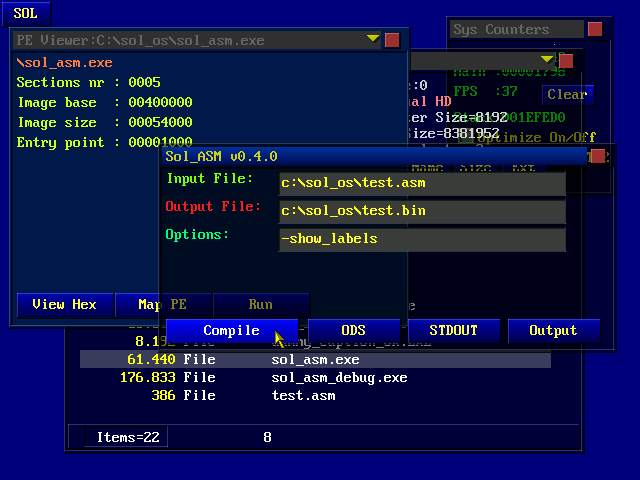The width and height of the screenshot is (640, 480).
Task: Expand the PE Viewer title bar yellow arrow
Action: click(x=373, y=39)
